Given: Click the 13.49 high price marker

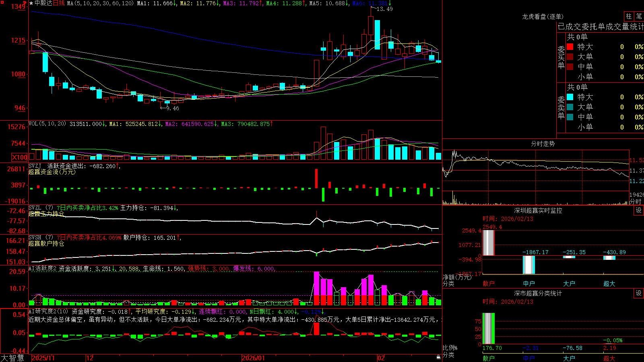Looking at the screenshot, I should click(384, 9).
